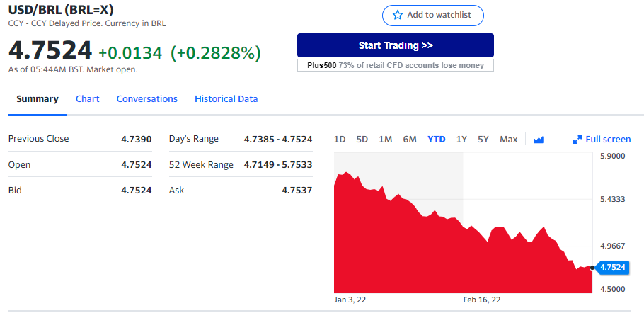
Task: Click the red area of the price chart
Action: (x=463, y=263)
